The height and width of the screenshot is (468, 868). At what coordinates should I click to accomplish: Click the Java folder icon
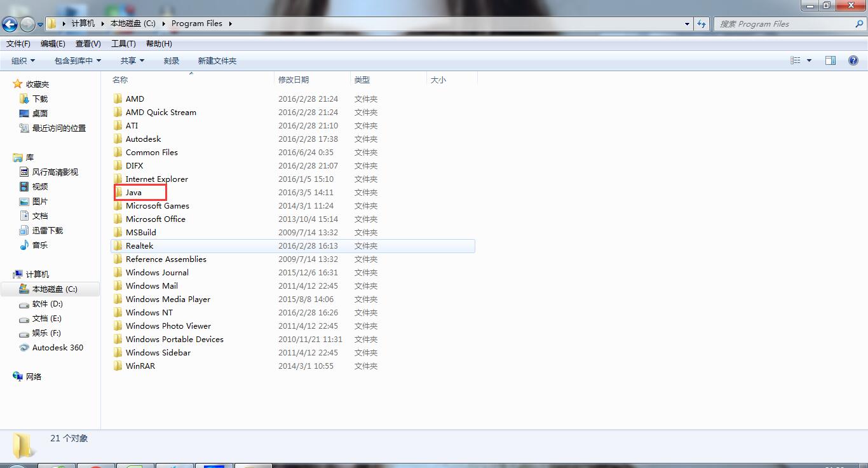pyautogui.click(x=119, y=192)
